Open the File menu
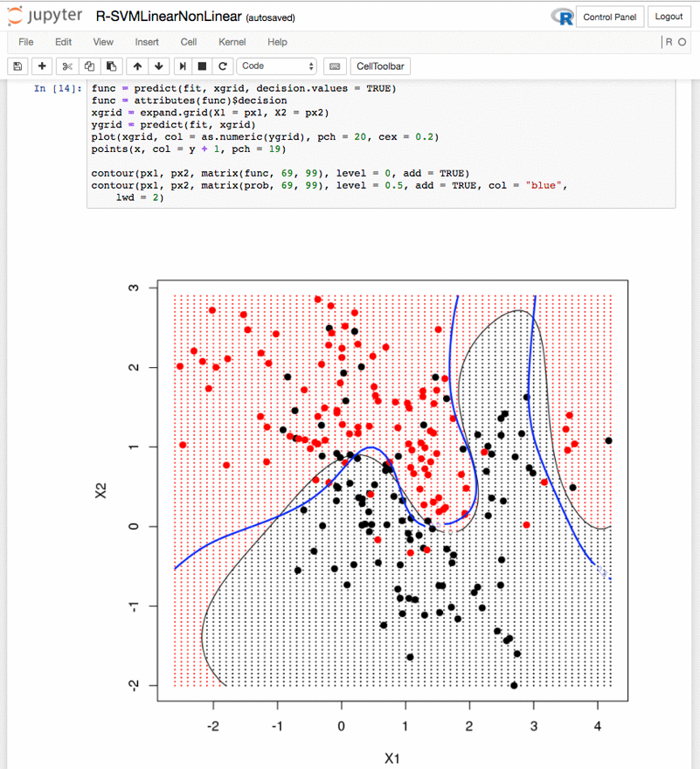Viewport: 700px width, 769px height. tap(26, 42)
